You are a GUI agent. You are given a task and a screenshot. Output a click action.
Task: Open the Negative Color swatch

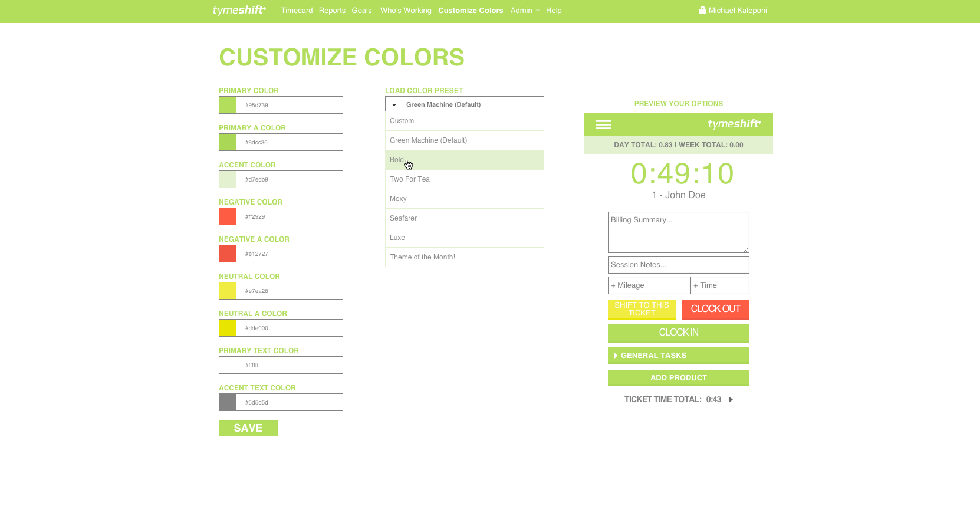[228, 216]
